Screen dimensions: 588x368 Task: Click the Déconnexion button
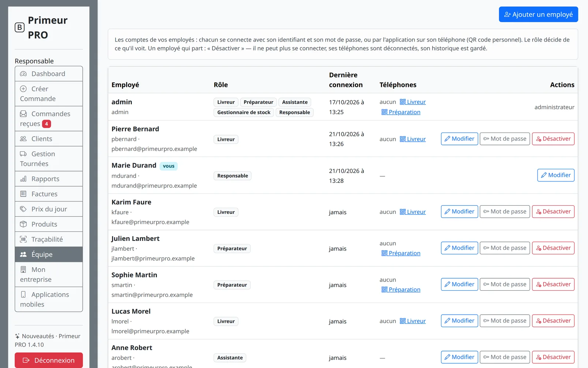coord(49,360)
